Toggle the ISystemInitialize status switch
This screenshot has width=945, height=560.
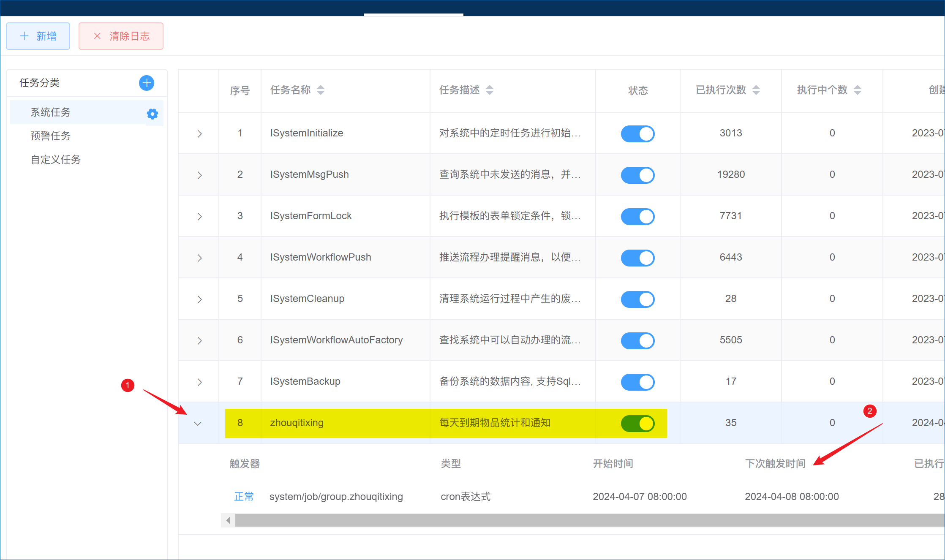pyautogui.click(x=637, y=133)
